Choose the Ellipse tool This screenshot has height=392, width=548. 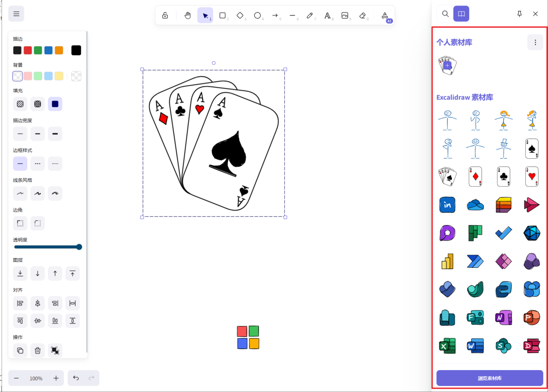[258, 15]
